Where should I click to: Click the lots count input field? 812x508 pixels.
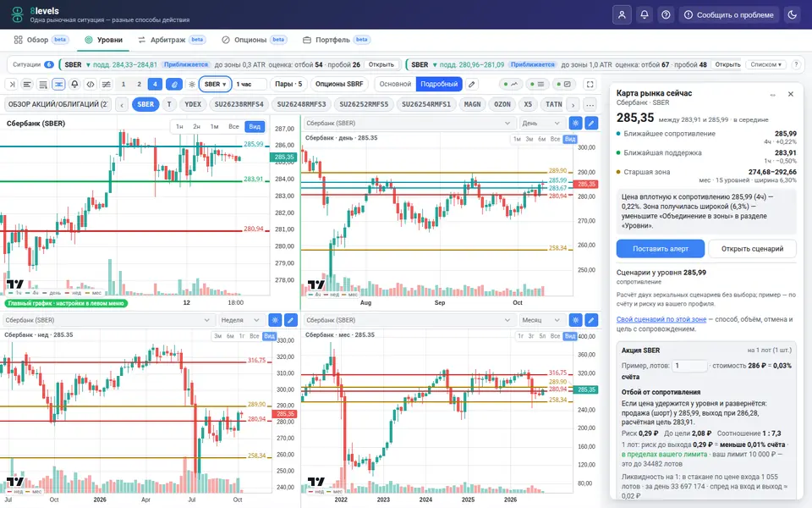point(689,366)
